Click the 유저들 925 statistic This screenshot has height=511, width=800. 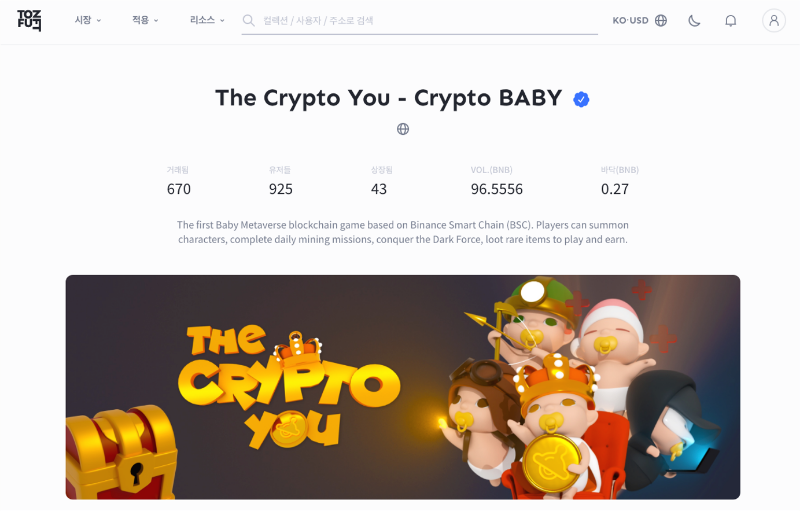click(281, 181)
